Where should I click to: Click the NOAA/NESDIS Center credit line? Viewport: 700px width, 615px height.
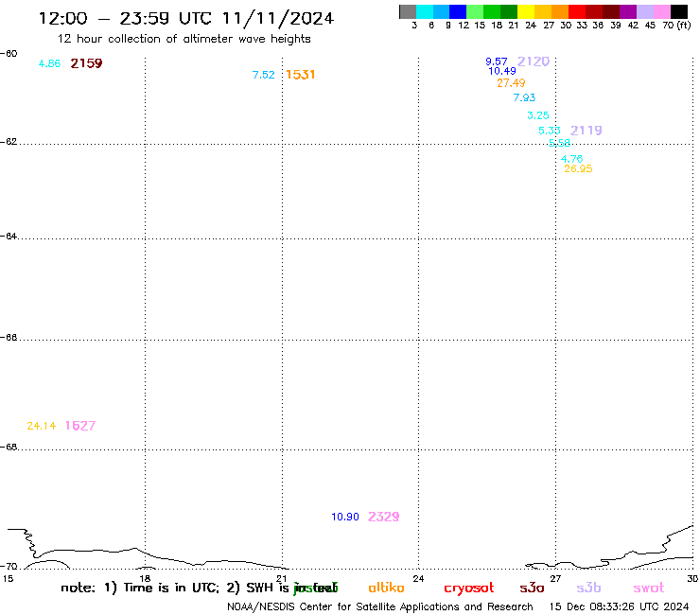380,607
